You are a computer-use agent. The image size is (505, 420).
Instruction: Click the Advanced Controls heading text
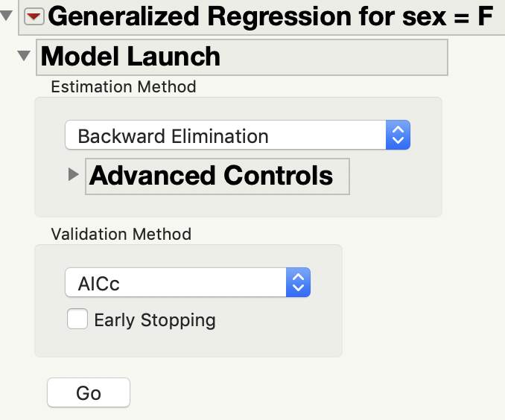(x=212, y=176)
